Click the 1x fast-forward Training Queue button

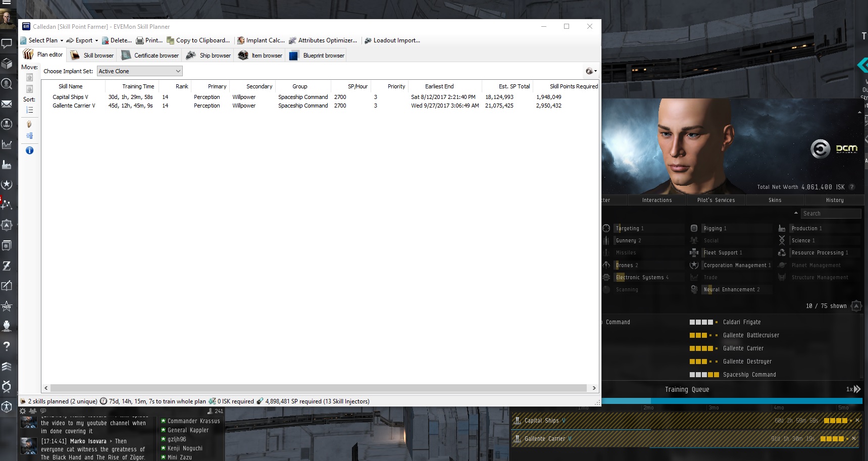(854, 389)
